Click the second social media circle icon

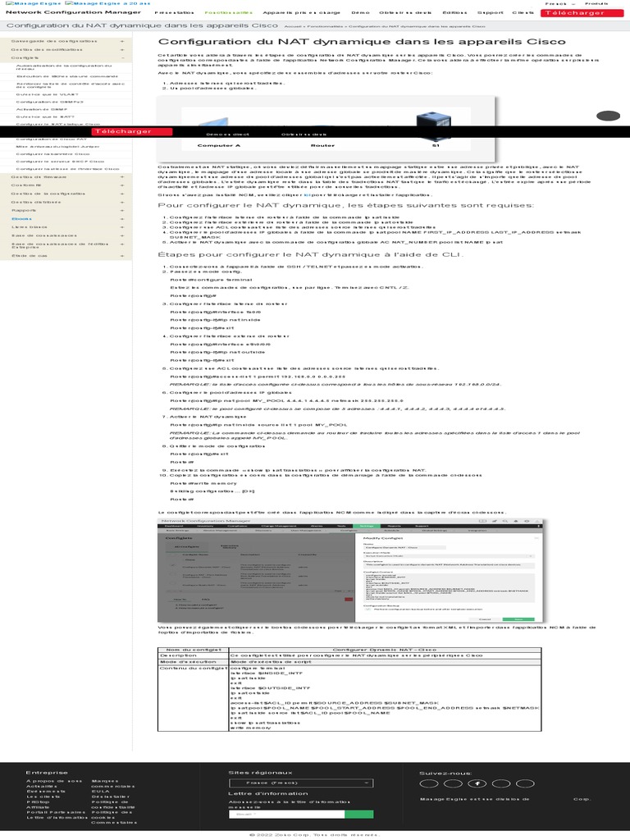click(453, 783)
